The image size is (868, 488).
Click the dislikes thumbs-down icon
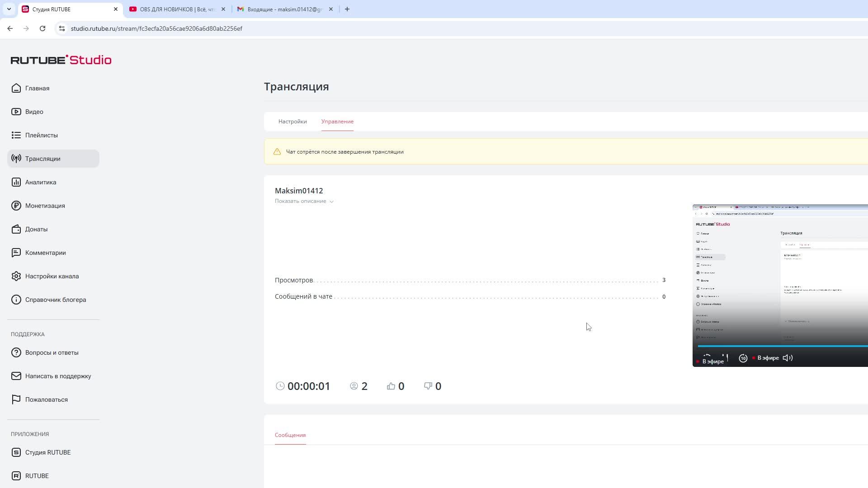tap(428, 386)
